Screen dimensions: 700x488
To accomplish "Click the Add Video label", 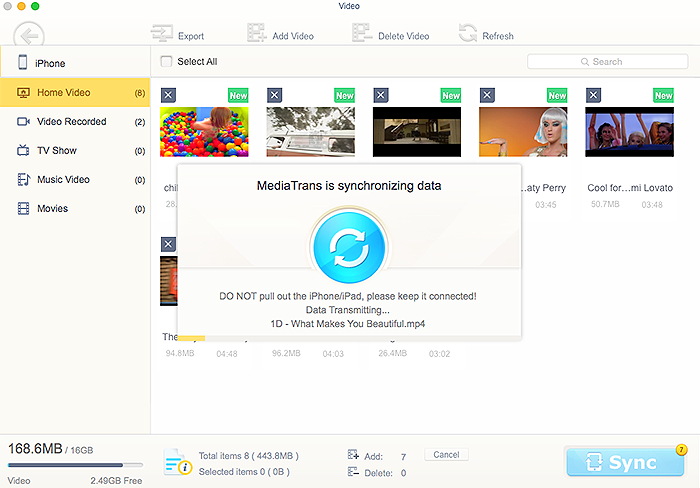I will (293, 36).
